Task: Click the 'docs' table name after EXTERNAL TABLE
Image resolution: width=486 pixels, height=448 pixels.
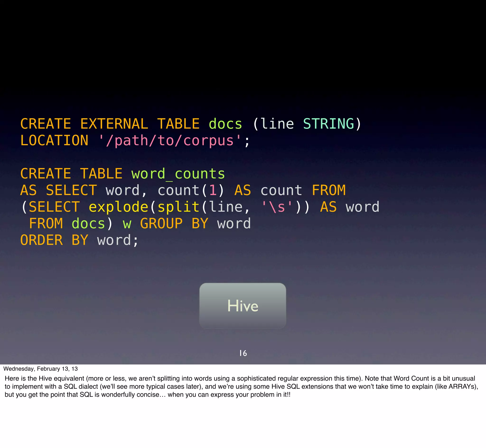Action: [225, 124]
